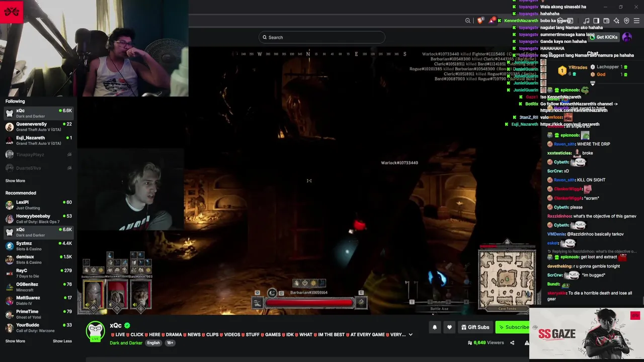Image resolution: width=644 pixels, height=362 pixels.
Task: Open MattSuarez Diablo IV stream
Action: coord(38,301)
